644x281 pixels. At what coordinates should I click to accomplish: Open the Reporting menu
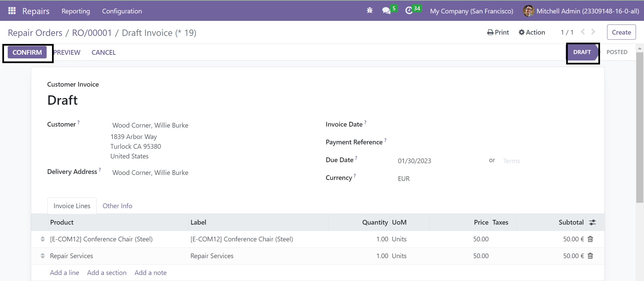pyautogui.click(x=76, y=11)
